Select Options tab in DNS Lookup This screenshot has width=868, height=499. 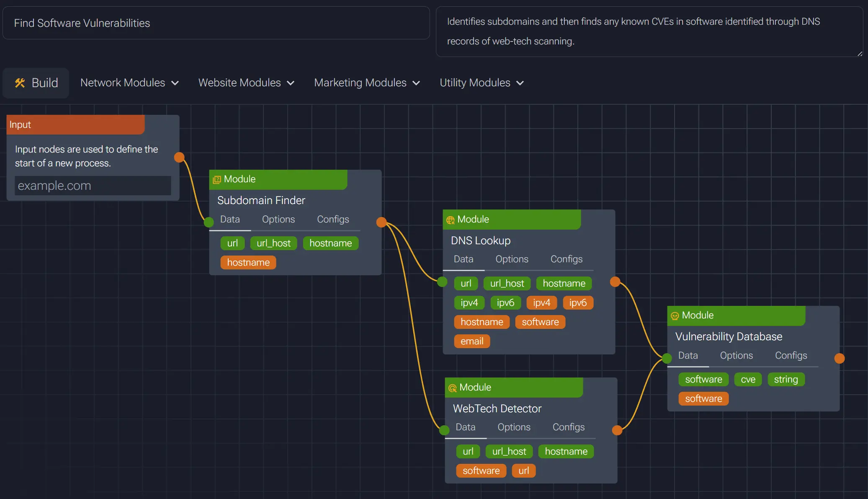point(512,259)
